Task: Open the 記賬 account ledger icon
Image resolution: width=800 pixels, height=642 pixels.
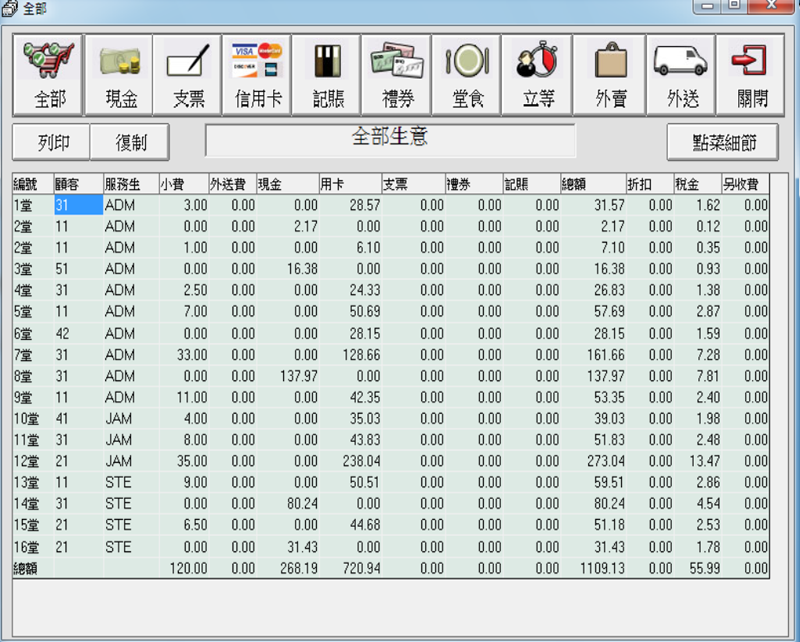Action: pyautogui.click(x=327, y=75)
